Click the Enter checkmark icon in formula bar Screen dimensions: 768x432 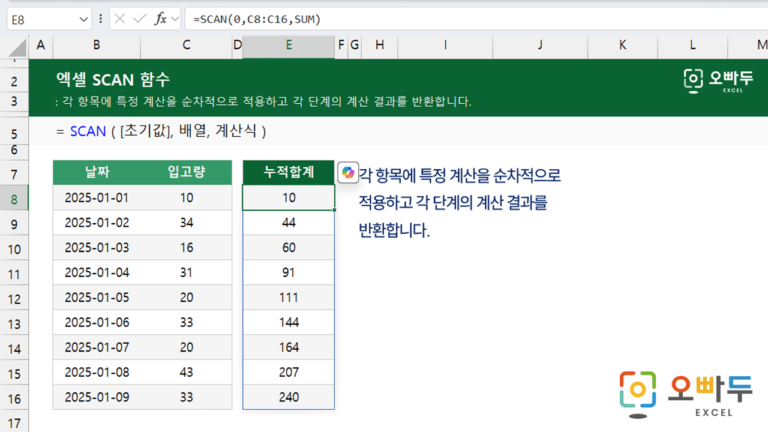click(140, 19)
